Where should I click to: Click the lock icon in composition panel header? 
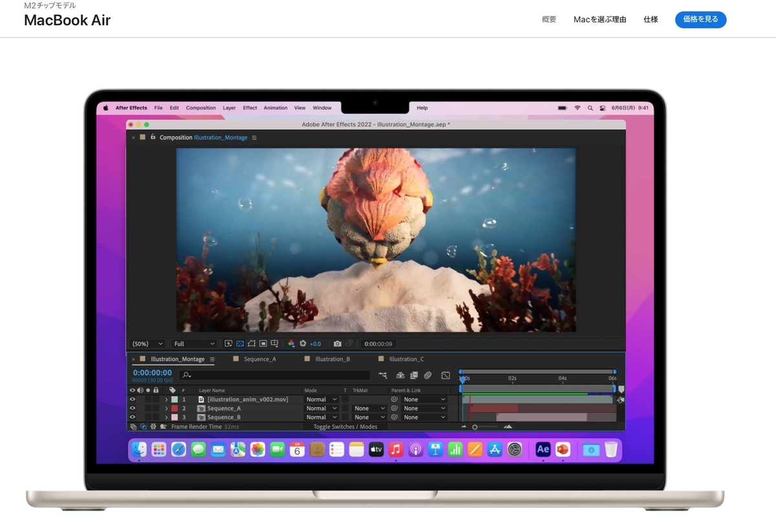point(153,137)
